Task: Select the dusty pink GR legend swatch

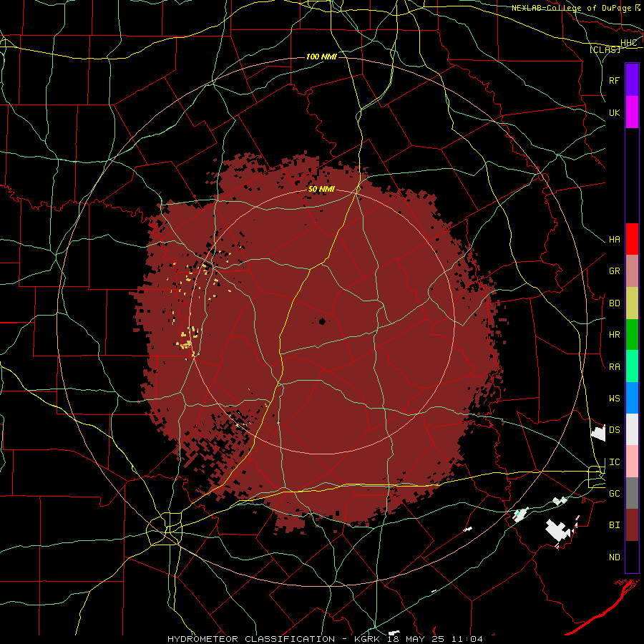Action: tap(632, 271)
